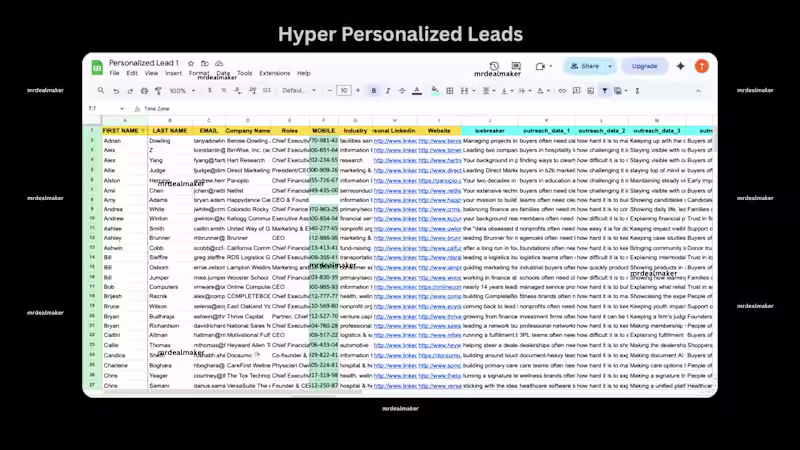Image resolution: width=800 pixels, height=450 pixels.
Task: Open the Insert menu
Action: (173, 73)
